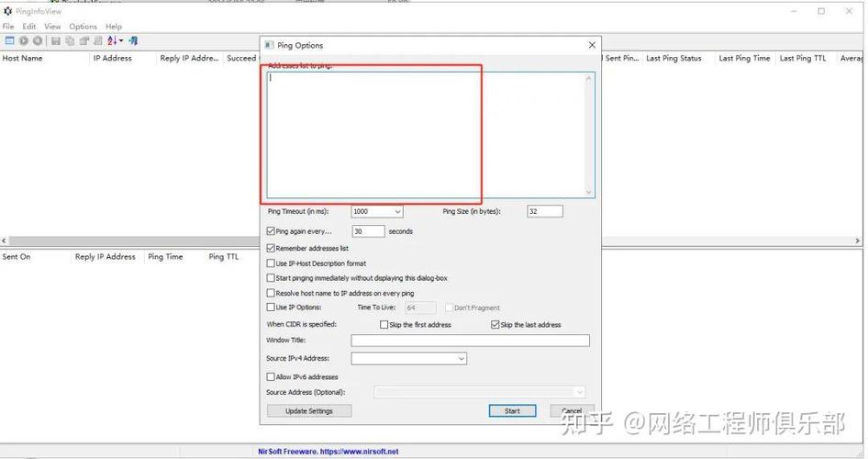
Task: Disable the 'Ping again every' checkbox
Action: pyautogui.click(x=271, y=231)
